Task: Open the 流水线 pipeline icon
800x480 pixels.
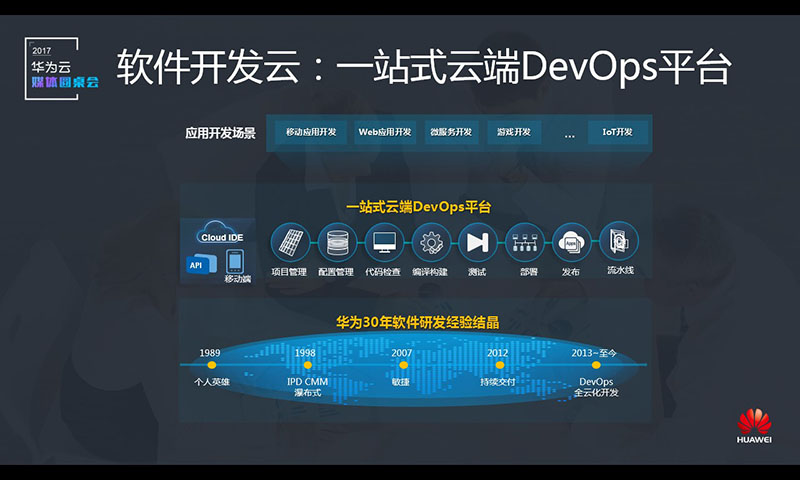Action: click(x=618, y=243)
